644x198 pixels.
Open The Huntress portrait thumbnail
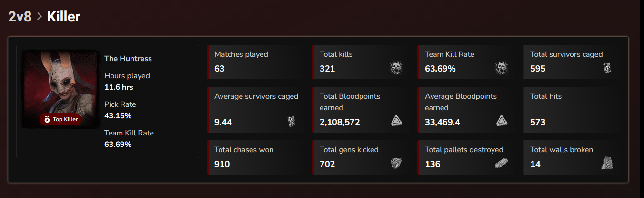point(59,89)
